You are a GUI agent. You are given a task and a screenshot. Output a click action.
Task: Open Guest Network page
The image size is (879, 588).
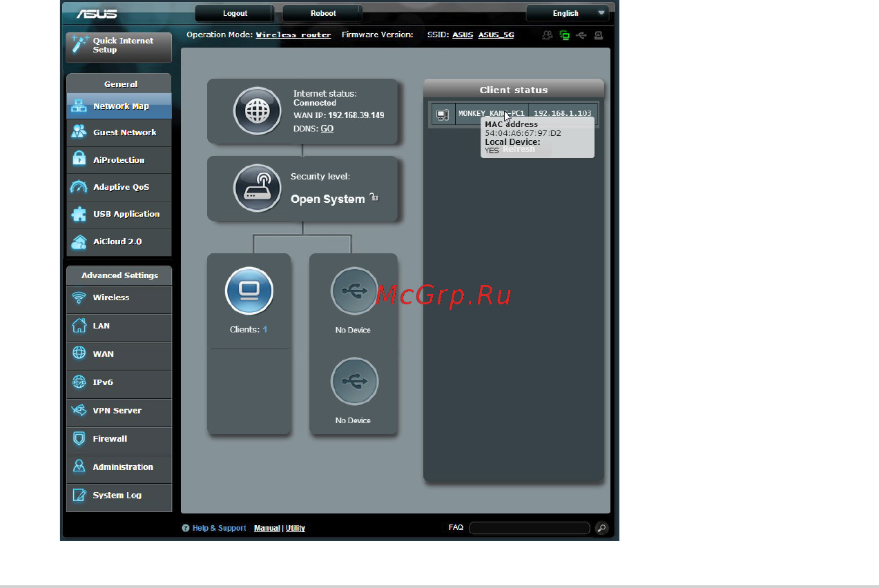coord(119,133)
